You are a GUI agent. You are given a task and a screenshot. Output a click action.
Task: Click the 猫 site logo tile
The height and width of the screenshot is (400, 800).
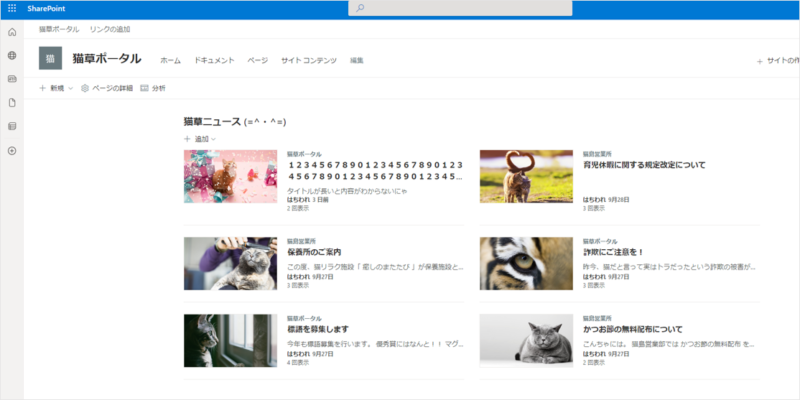click(x=50, y=59)
